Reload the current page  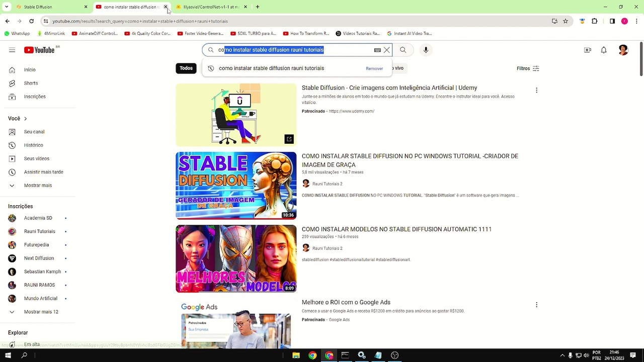(x=31, y=21)
